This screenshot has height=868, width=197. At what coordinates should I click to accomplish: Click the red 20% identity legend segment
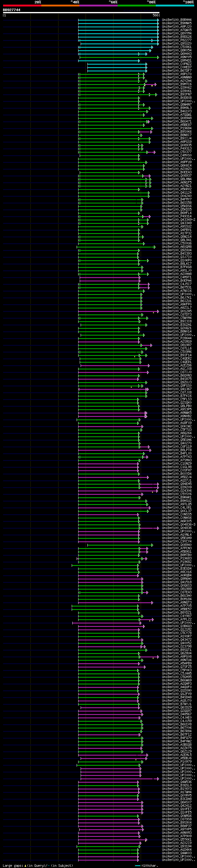[x=22, y=6]
